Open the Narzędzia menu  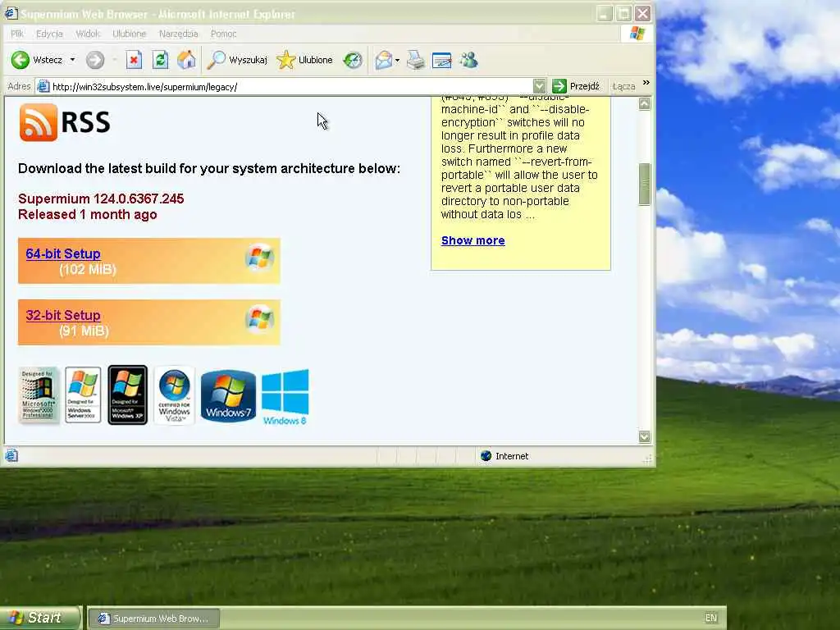(178, 34)
